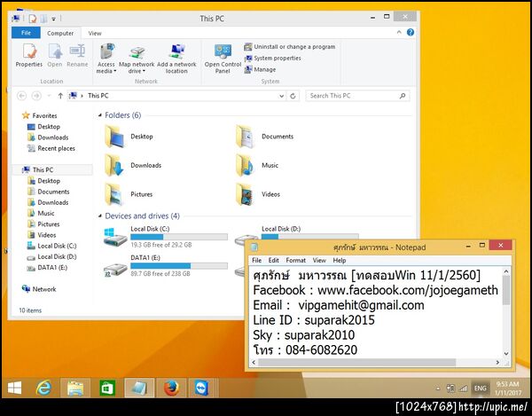Click quick access Properties icon
This screenshot has width=532, height=416.
[x=33, y=19]
